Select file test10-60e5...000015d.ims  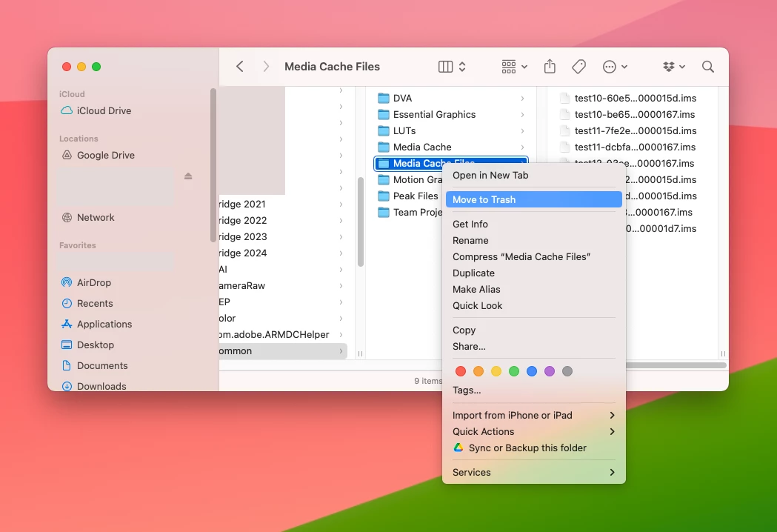(628, 98)
